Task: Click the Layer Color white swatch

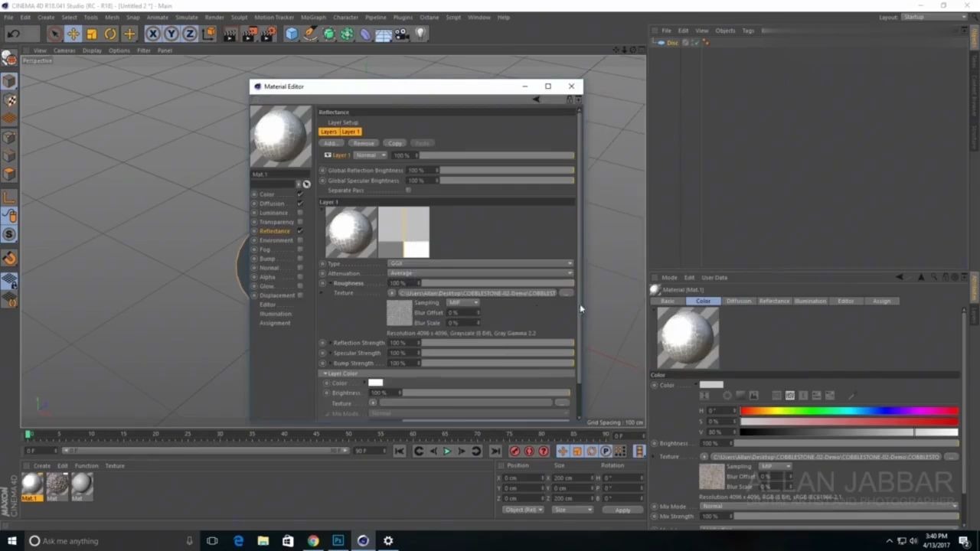Action: tap(375, 383)
